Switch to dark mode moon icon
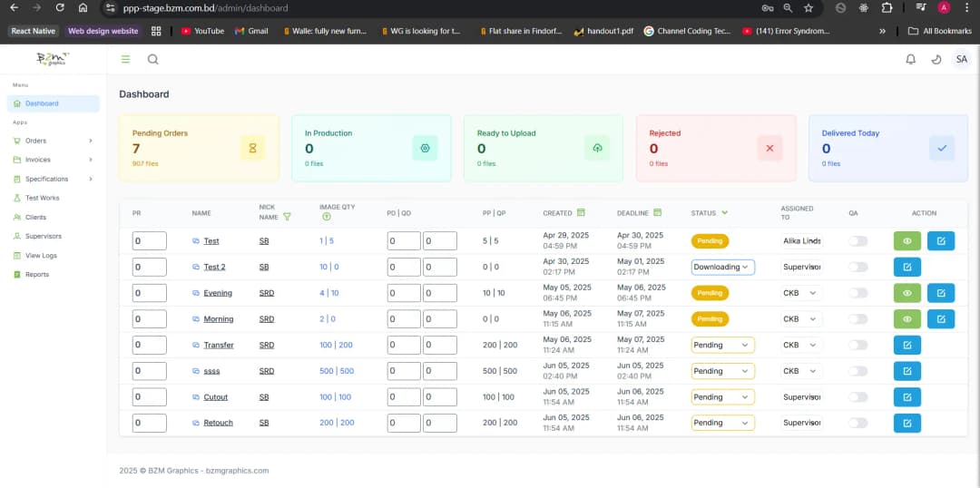This screenshot has width=980, height=488. pyautogui.click(x=936, y=59)
